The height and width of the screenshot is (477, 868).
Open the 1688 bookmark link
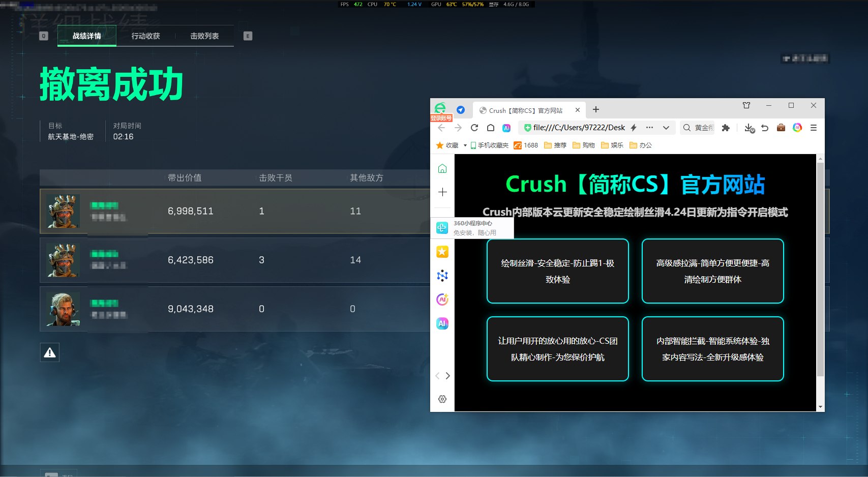coord(526,145)
